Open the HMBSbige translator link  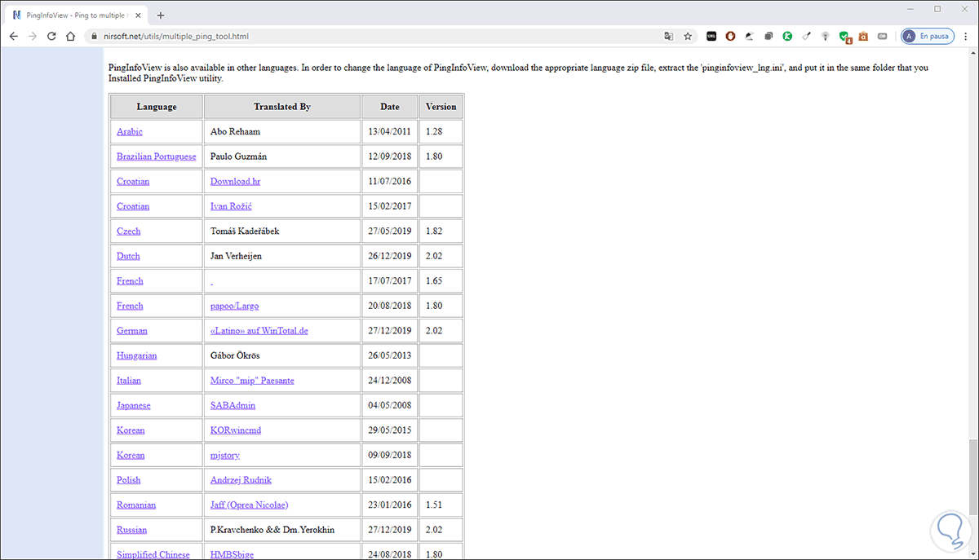233,554
